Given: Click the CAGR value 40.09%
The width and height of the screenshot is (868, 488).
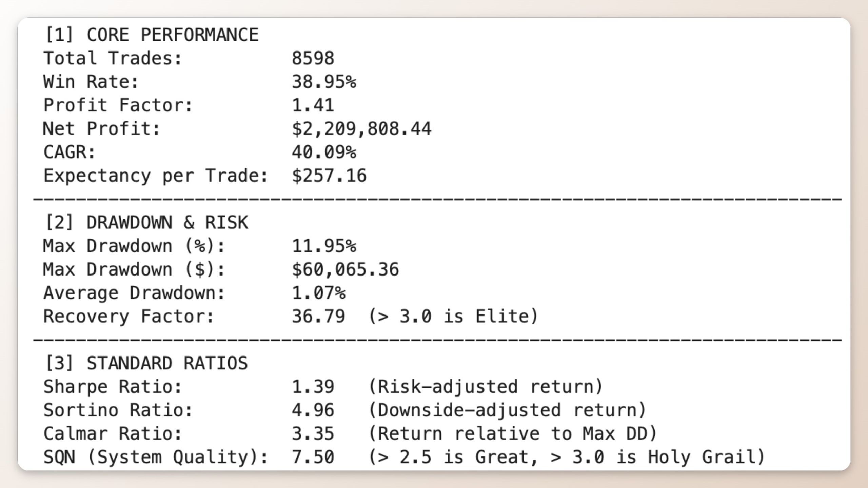Looking at the screenshot, I should click(x=324, y=152).
